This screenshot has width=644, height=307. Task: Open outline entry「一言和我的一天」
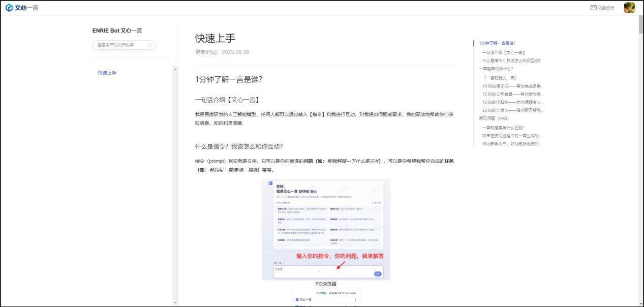pyautogui.click(x=500, y=78)
